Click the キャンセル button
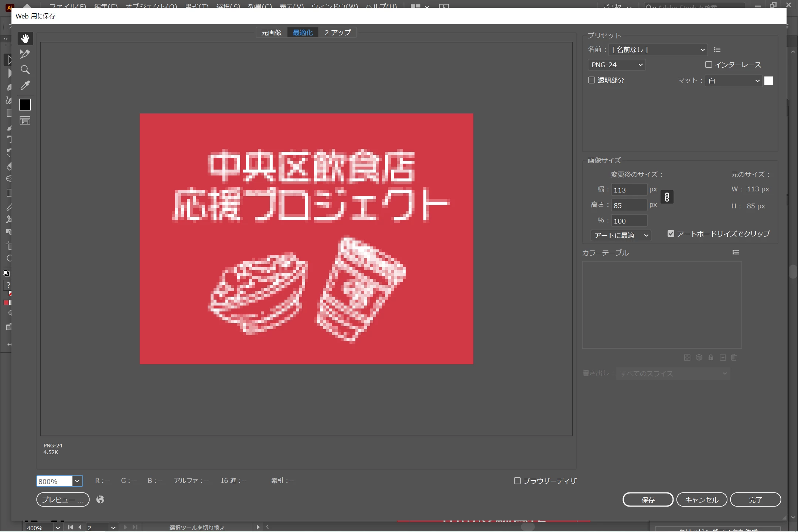 pos(702,500)
